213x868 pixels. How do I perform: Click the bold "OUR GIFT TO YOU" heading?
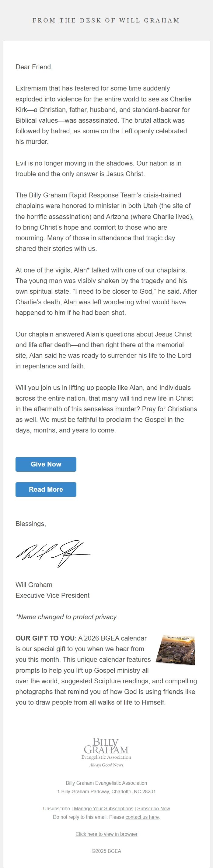(x=45, y=638)
